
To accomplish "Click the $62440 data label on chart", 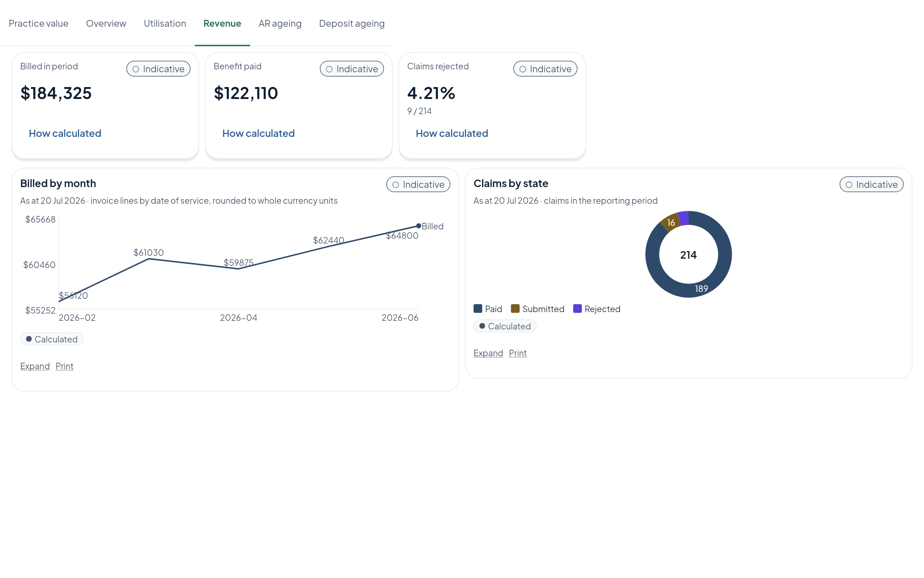I will click(x=328, y=240).
